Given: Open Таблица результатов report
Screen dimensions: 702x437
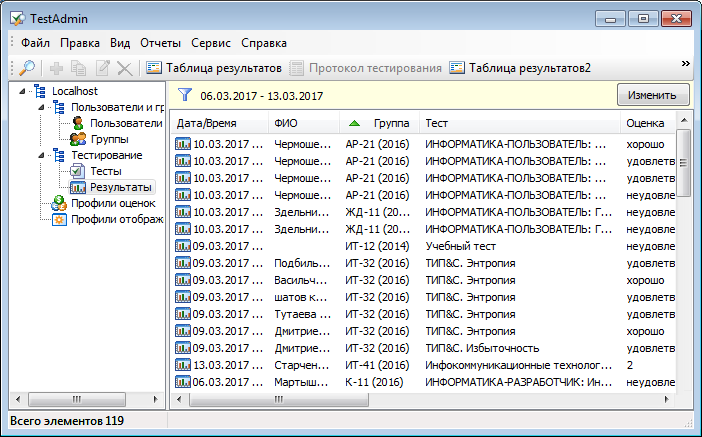Looking at the screenshot, I should click(214, 68).
